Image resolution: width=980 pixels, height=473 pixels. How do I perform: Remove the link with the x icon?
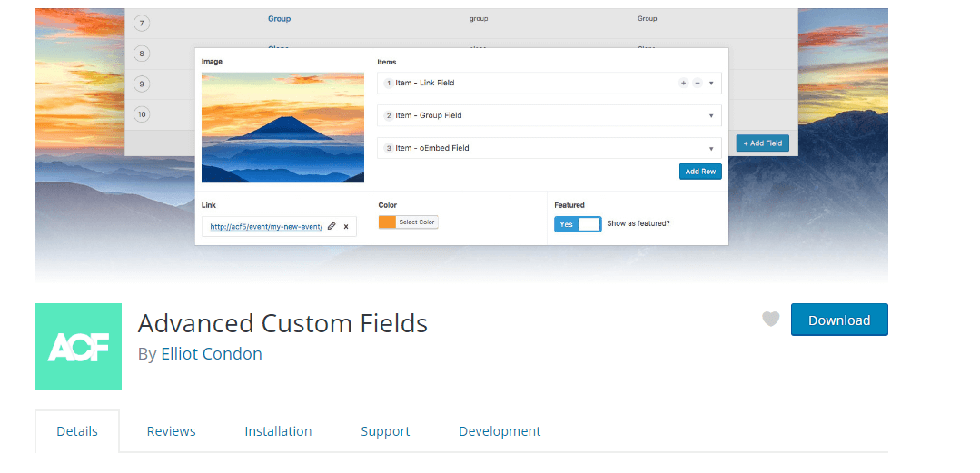pos(346,227)
